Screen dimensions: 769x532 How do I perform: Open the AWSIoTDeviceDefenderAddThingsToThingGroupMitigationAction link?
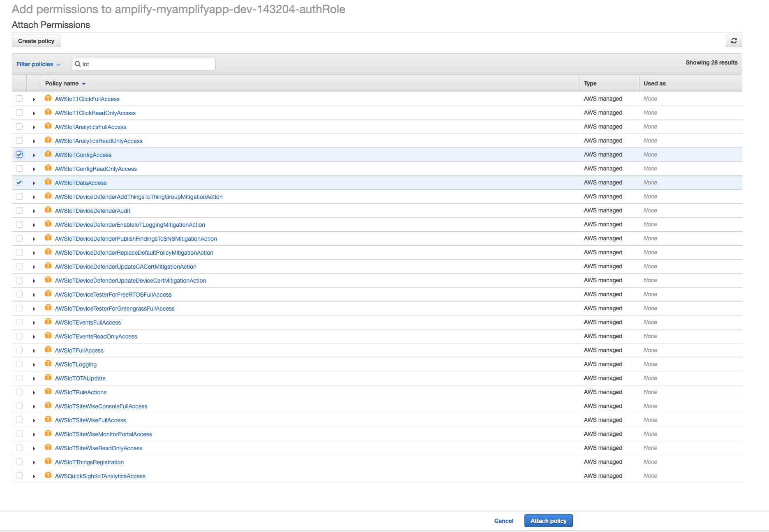click(139, 197)
